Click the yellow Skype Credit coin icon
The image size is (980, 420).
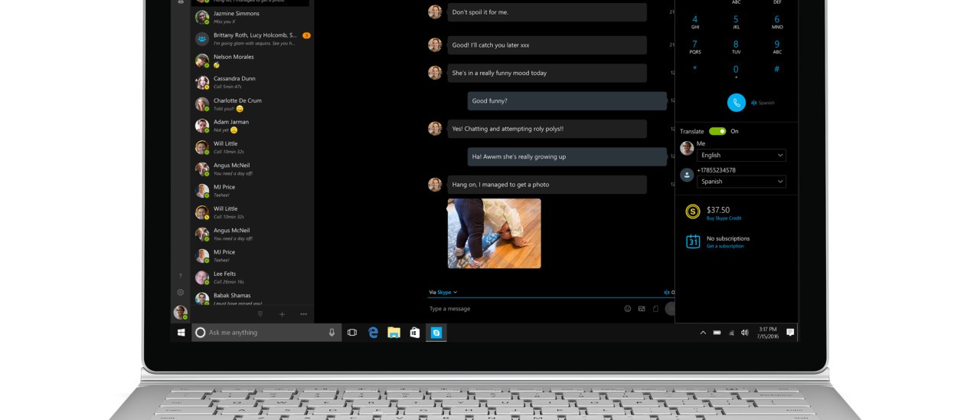click(x=693, y=212)
